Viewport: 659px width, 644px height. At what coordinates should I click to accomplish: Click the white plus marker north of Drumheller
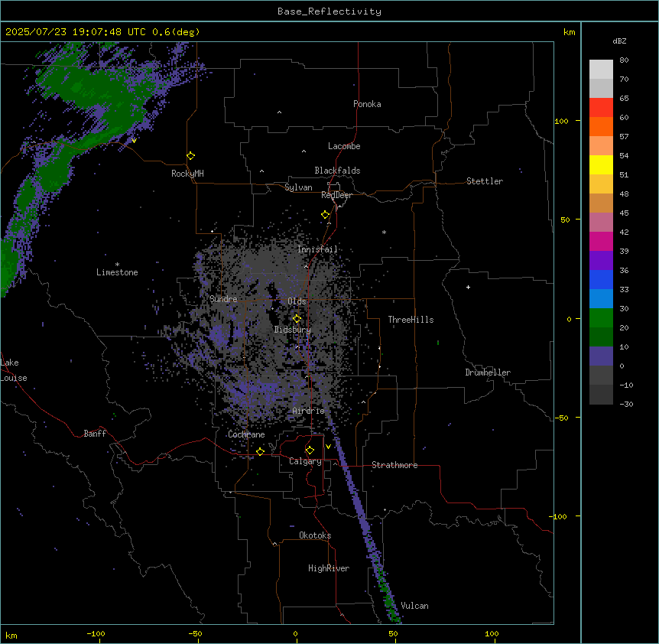[468, 287]
